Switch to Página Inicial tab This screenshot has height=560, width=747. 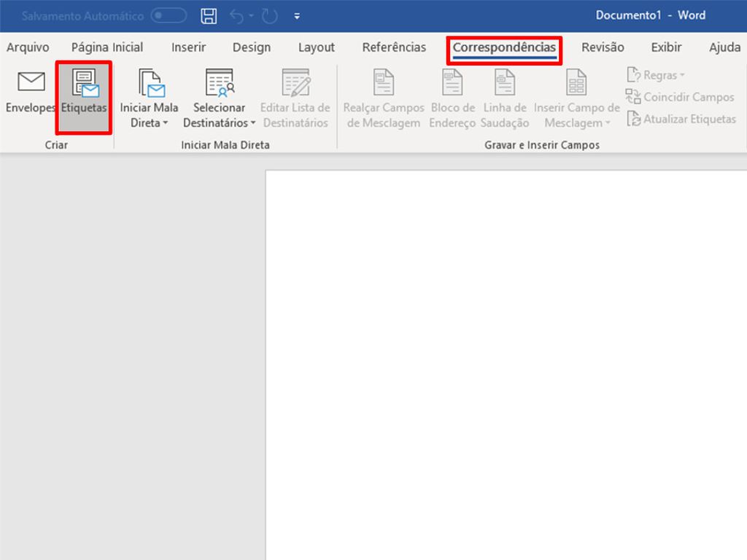[107, 47]
